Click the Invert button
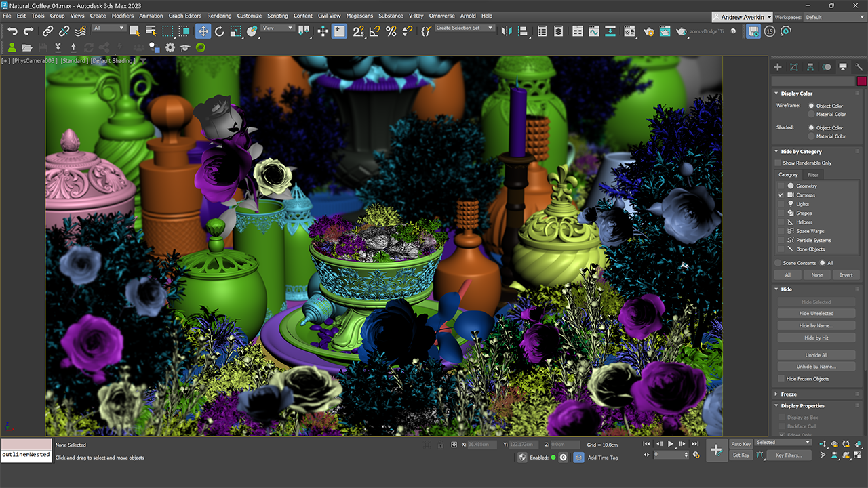The width and height of the screenshot is (868, 488). 846,275
